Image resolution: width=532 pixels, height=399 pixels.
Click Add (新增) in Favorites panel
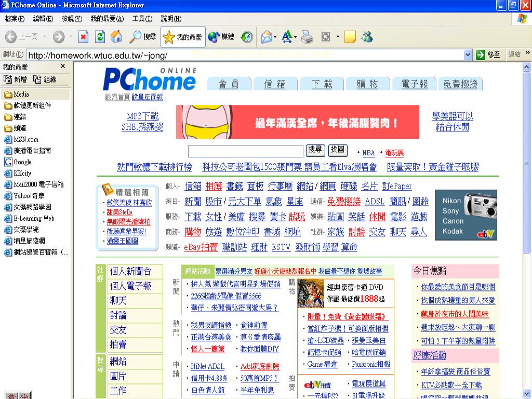15,79
